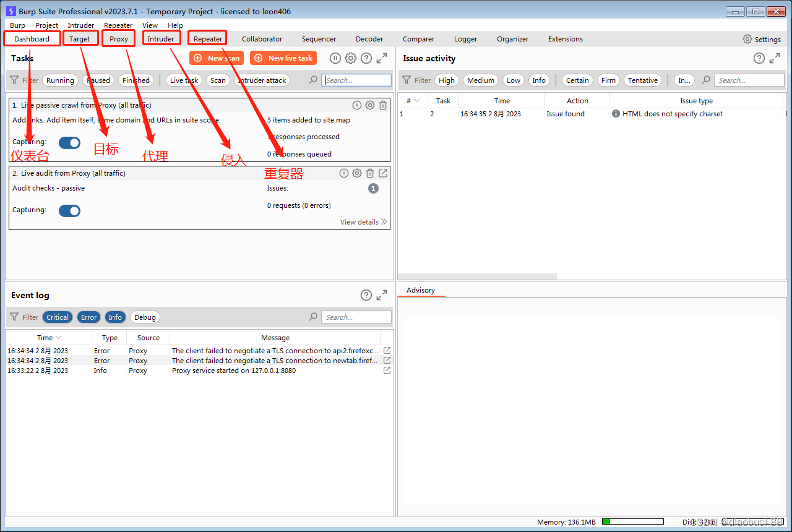This screenshot has width=792, height=532.
Task: Click the Event log search field
Action: (356, 317)
